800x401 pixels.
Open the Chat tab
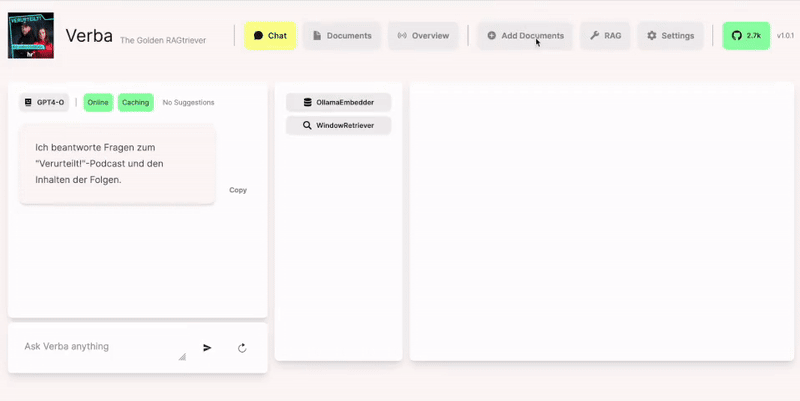(x=270, y=36)
